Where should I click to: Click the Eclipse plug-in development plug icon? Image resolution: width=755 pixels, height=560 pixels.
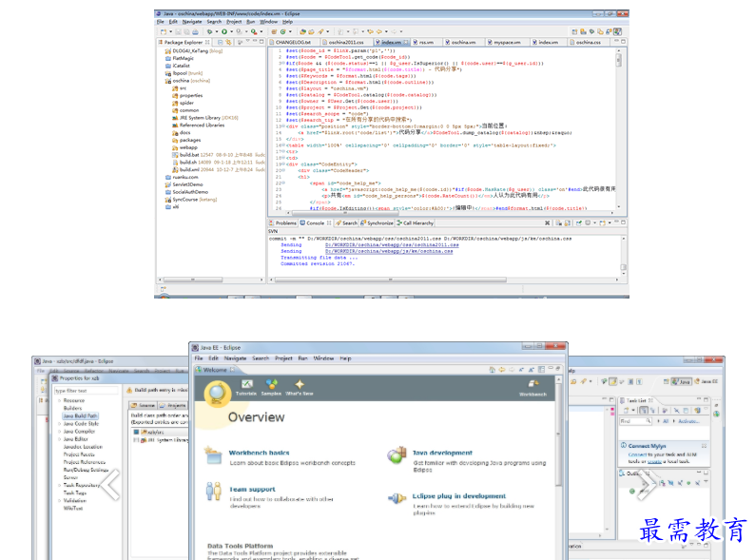coord(397,498)
